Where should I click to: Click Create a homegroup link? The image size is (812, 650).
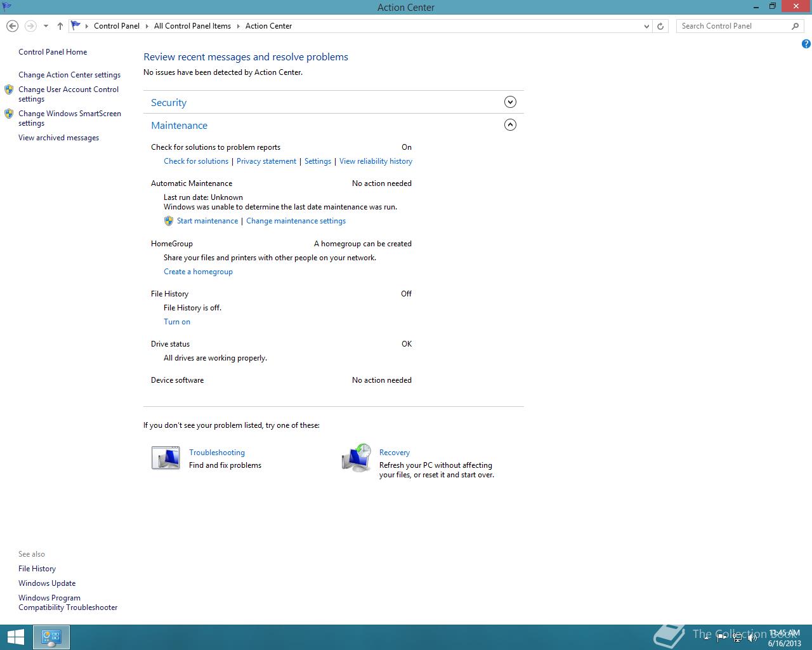[198, 272]
